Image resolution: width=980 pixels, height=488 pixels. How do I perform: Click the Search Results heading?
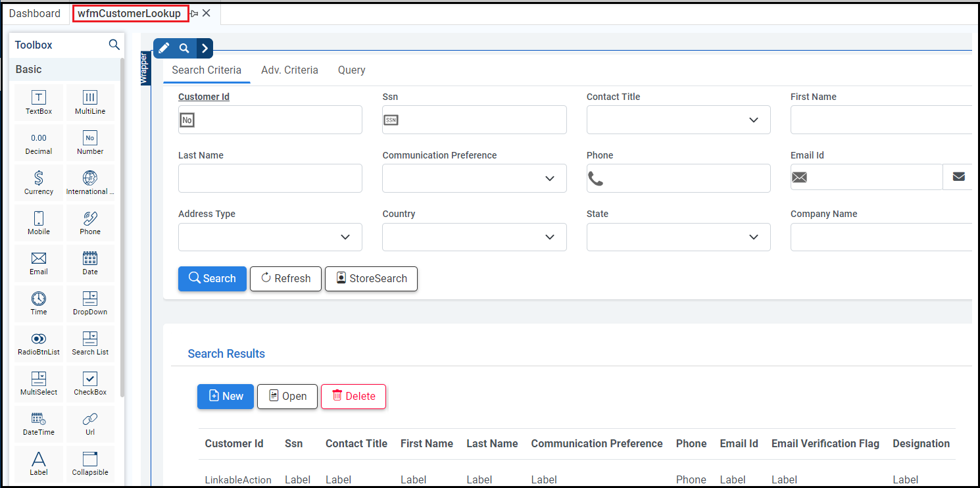[x=226, y=354]
